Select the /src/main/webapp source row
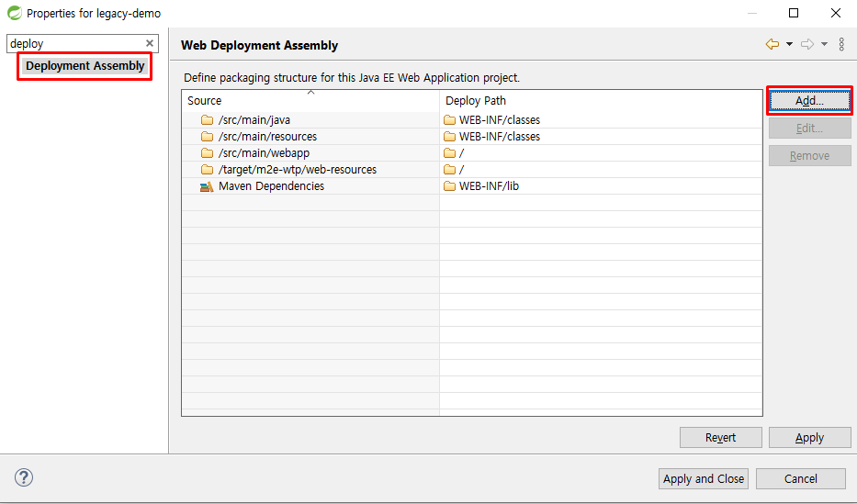 tap(264, 153)
